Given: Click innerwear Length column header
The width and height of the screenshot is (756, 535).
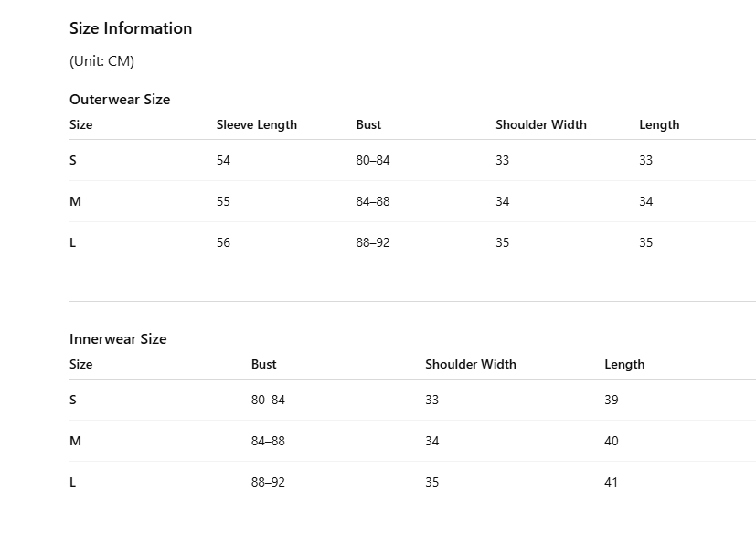Looking at the screenshot, I should pyautogui.click(x=624, y=365).
